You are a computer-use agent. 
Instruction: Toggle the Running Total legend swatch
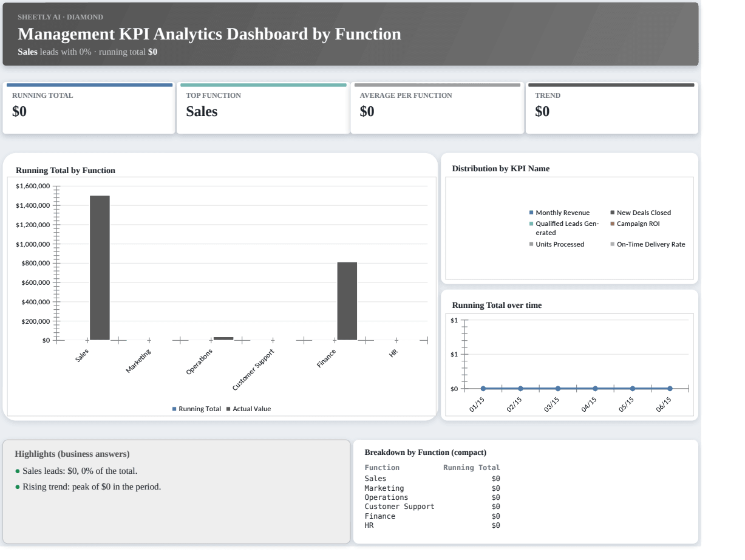[x=174, y=409]
